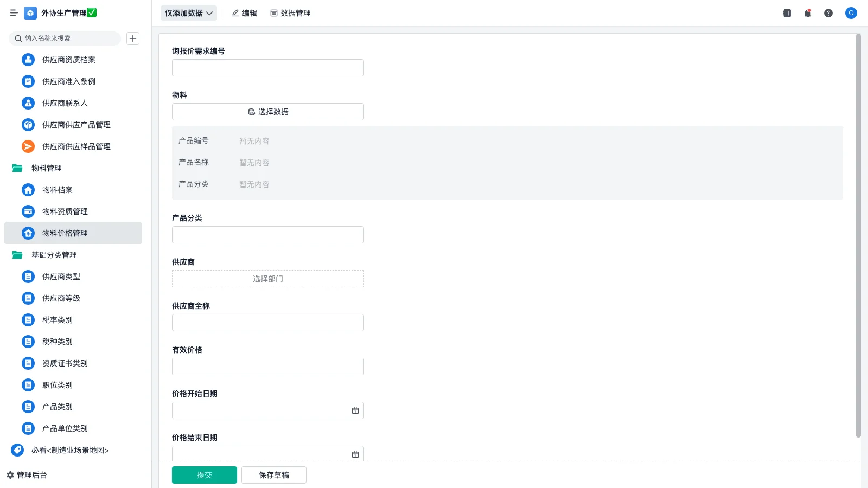
Task: Submit the form with 提交
Action: pos(205,475)
